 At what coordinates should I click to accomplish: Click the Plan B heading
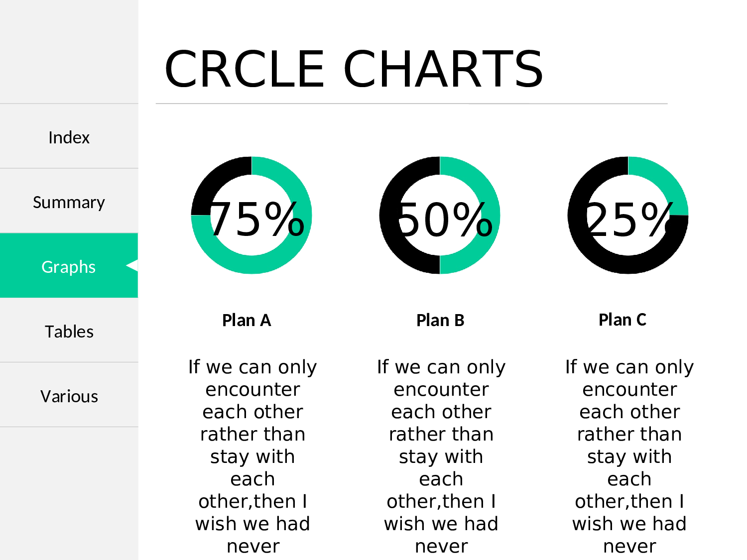[x=440, y=320]
